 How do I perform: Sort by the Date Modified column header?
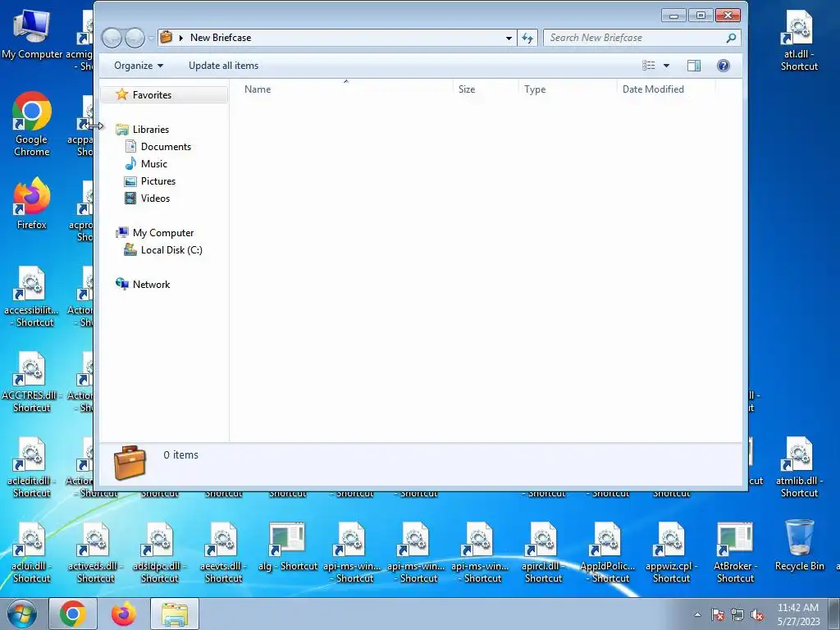(x=666, y=89)
